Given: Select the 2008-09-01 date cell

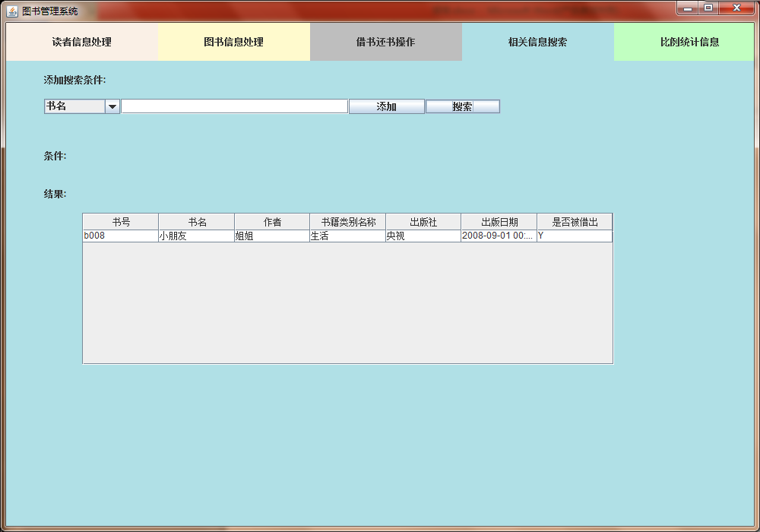Looking at the screenshot, I should click(499, 236).
